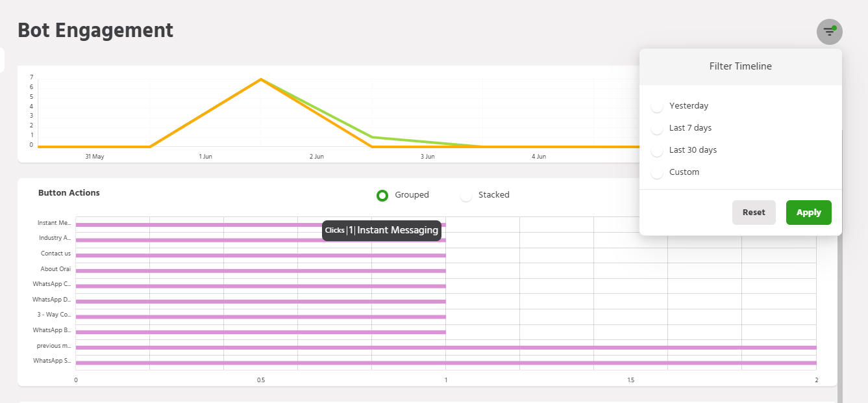Select the Yesterday timeline option

tap(658, 106)
